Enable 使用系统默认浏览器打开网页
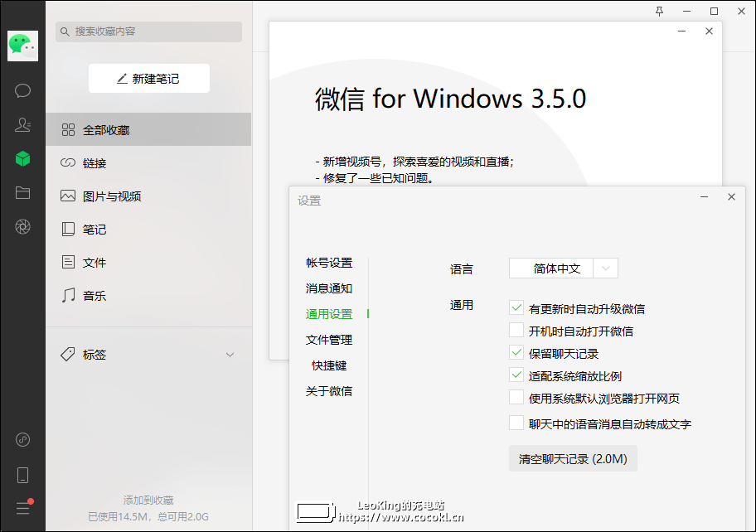This screenshot has width=756, height=532. (x=516, y=398)
